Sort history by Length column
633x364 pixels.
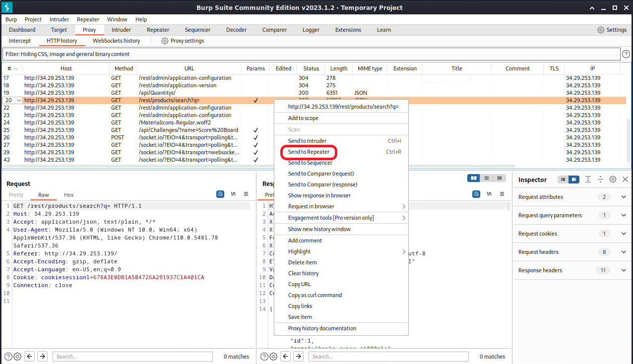tap(339, 68)
